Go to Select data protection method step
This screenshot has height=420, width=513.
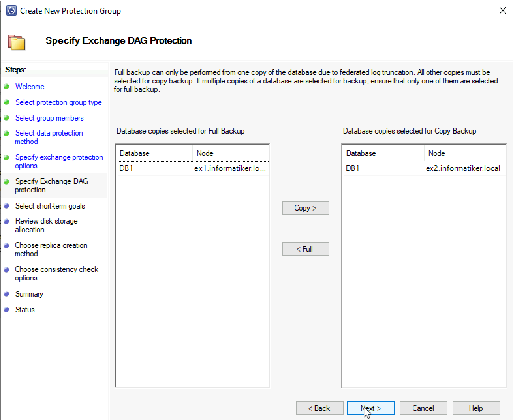click(49, 137)
